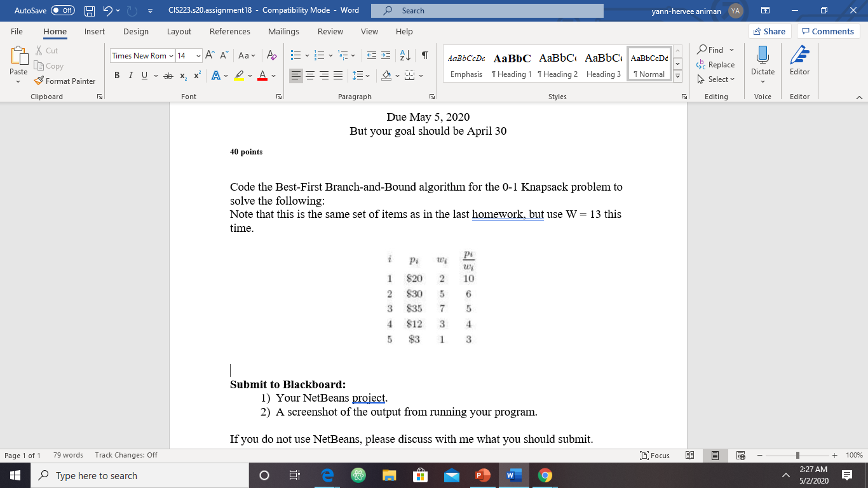Screen dimensions: 868x488
Task: Click the strikethrough icon
Action: [x=168, y=75]
